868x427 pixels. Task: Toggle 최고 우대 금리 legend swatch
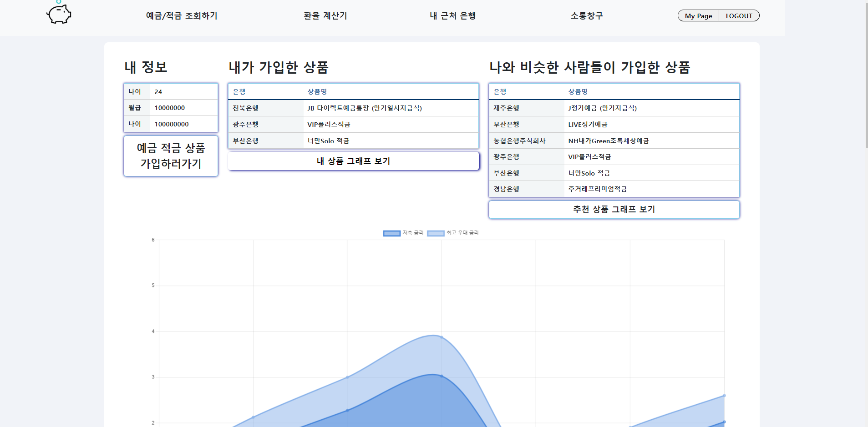[436, 233]
